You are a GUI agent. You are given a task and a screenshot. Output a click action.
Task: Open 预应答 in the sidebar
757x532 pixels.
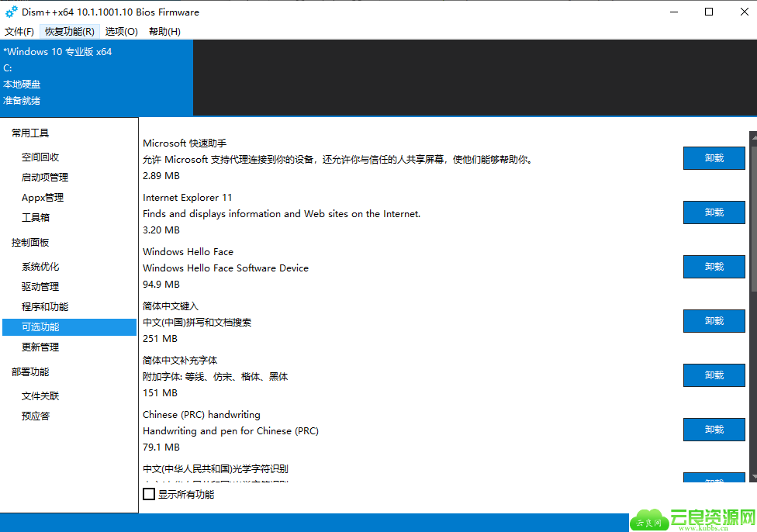click(x=36, y=416)
